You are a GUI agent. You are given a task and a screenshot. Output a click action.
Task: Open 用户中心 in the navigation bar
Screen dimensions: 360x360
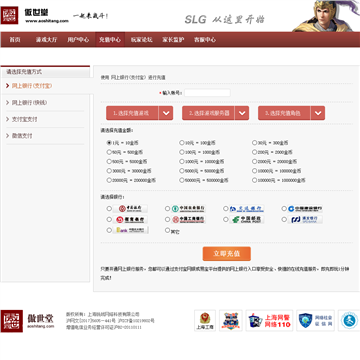click(x=78, y=40)
